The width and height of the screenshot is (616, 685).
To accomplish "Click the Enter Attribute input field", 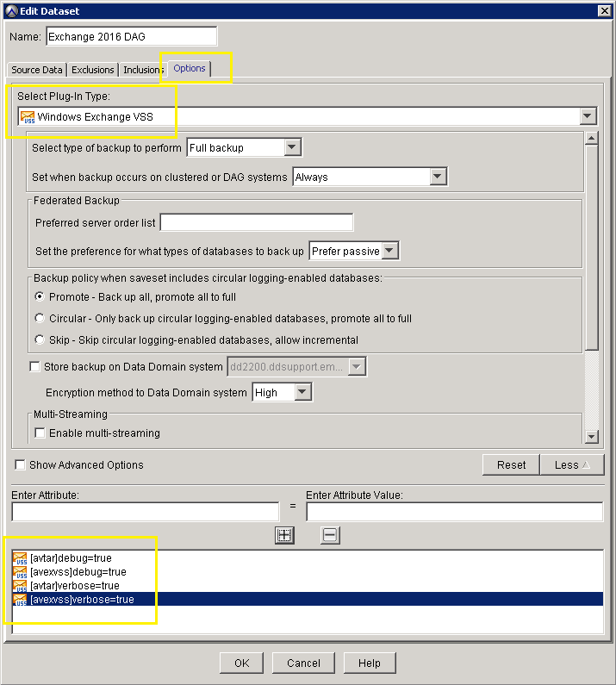I will coord(146,512).
